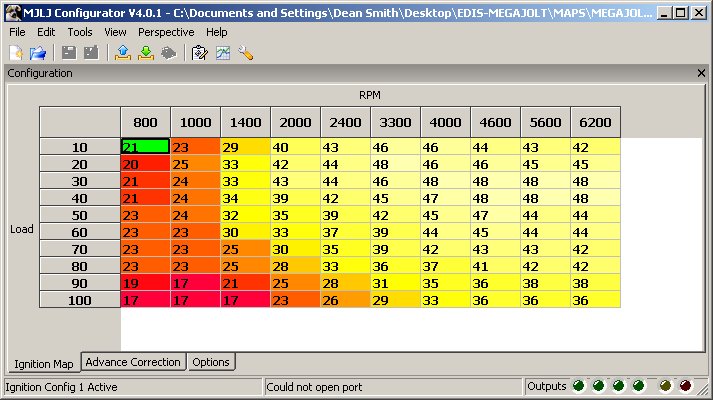Select cell 20 at load 20, 800 RPM

click(146, 164)
